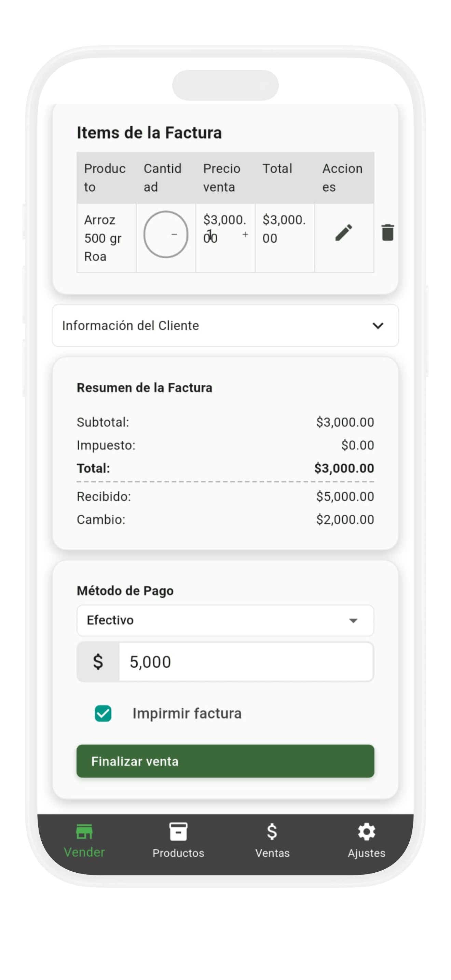The image size is (451, 980).
Task: Delete the Arroz item with trash icon
Action: (387, 232)
